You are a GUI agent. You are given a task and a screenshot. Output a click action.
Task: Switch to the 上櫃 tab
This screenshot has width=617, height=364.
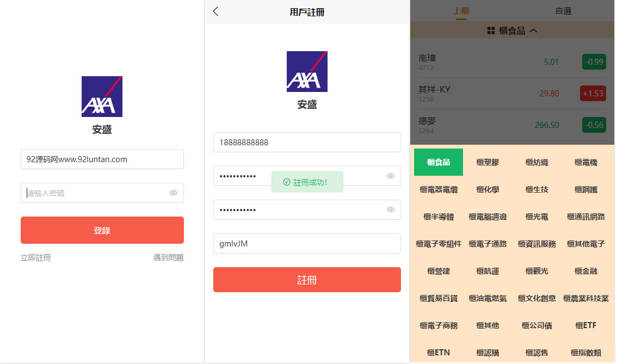[461, 11]
